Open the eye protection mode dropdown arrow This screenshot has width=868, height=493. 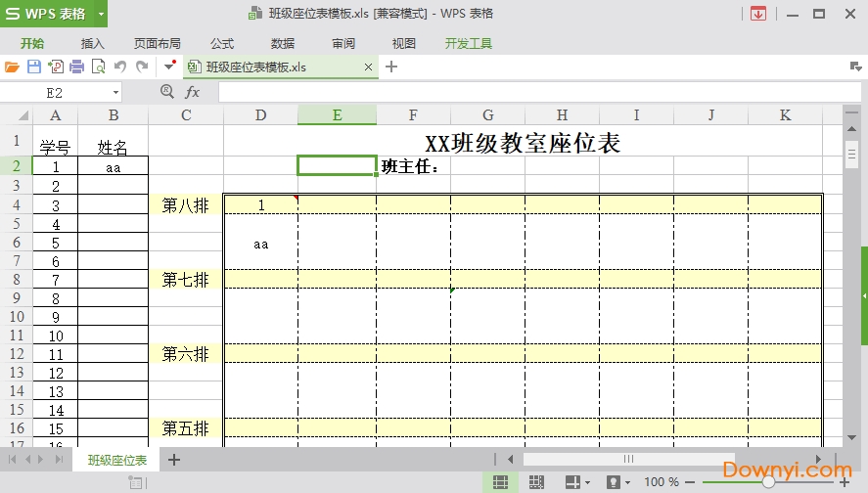pos(627,483)
